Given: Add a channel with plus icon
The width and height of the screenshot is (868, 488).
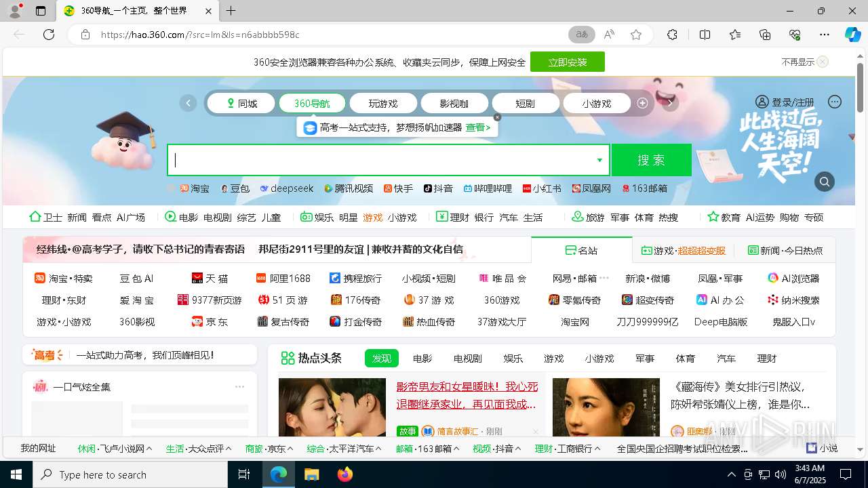Looking at the screenshot, I should 643,103.
